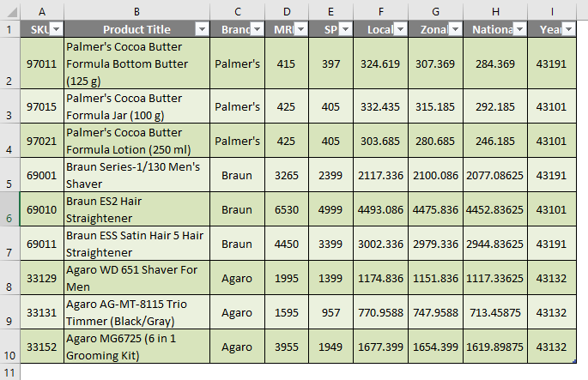This screenshot has width=588, height=380.
Task: Open the Product Title filter dropdown
Action: click(x=202, y=29)
